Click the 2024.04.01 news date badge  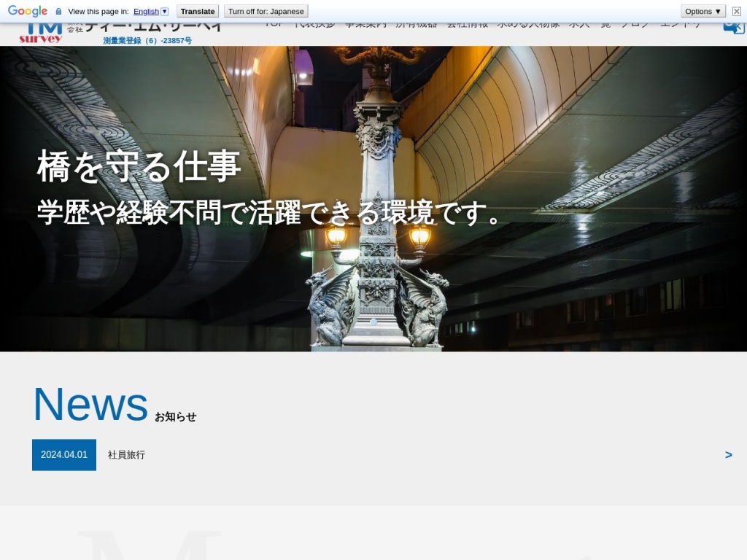click(x=64, y=455)
